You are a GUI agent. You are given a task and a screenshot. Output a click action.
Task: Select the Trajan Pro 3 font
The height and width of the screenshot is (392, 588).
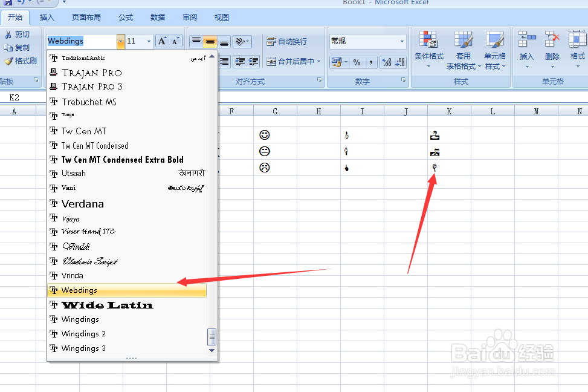tap(127, 87)
